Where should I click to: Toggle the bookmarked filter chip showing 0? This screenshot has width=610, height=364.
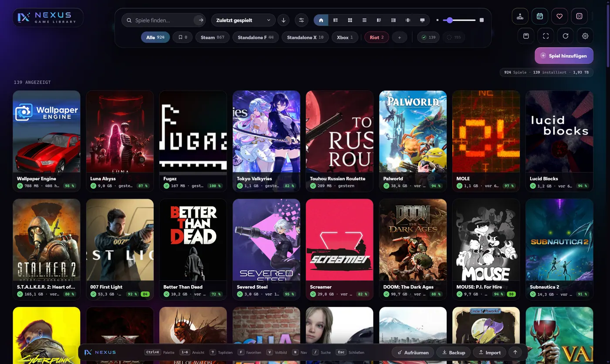[183, 37]
